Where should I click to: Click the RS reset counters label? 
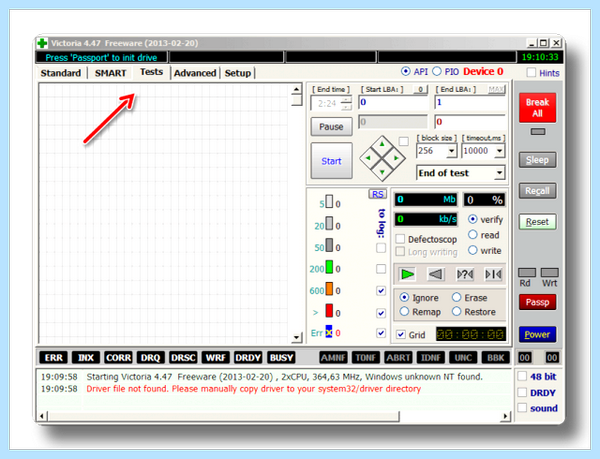(378, 194)
